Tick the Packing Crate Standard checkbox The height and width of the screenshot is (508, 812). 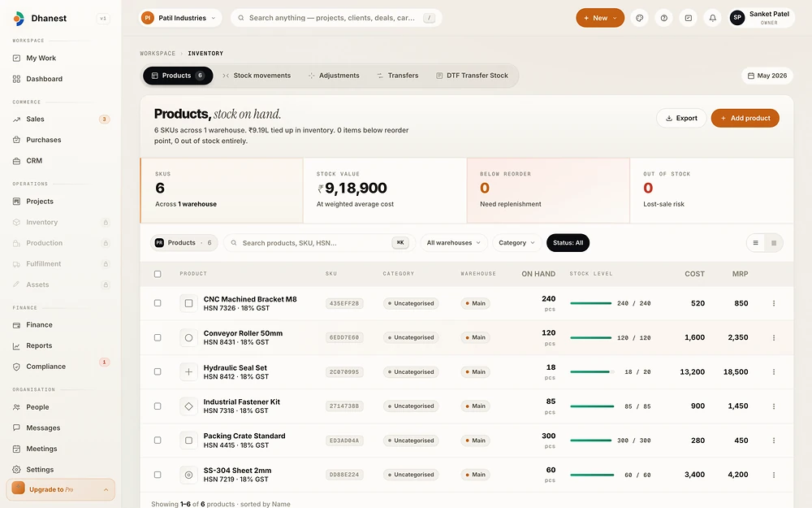pyautogui.click(x=158, y=440)
